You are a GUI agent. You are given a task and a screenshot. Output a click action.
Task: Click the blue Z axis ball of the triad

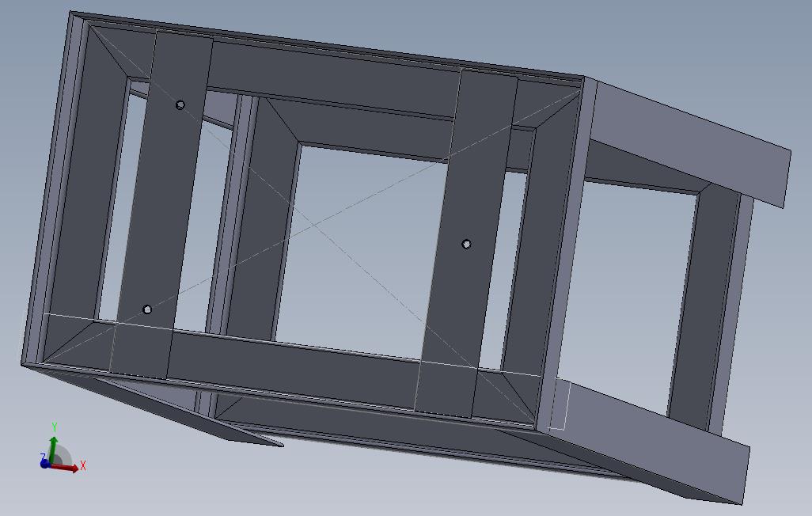tap(45, 463)
